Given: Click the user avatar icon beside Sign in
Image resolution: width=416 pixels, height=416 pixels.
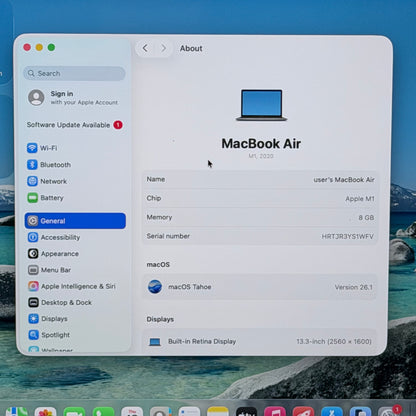Looking at the screenshot, I should point(36,97).
